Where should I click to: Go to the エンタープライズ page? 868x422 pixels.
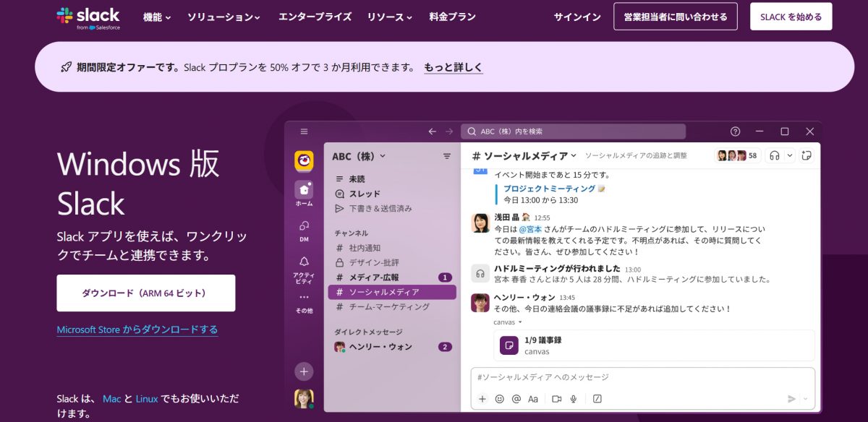point(315,17)
